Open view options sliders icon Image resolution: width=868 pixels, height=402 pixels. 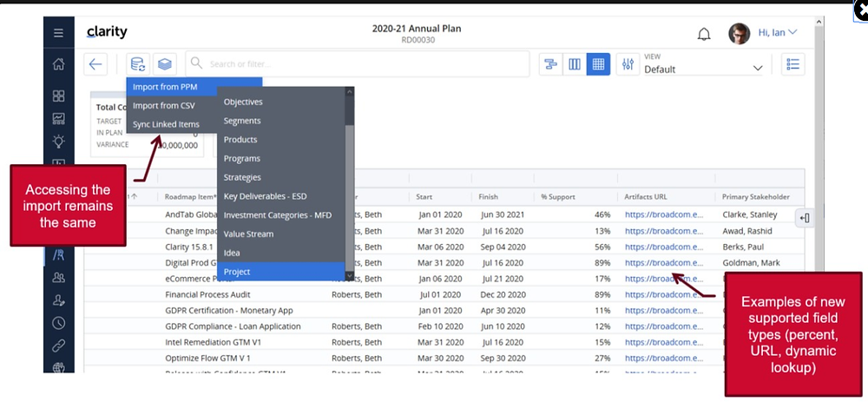pos(628,64)
